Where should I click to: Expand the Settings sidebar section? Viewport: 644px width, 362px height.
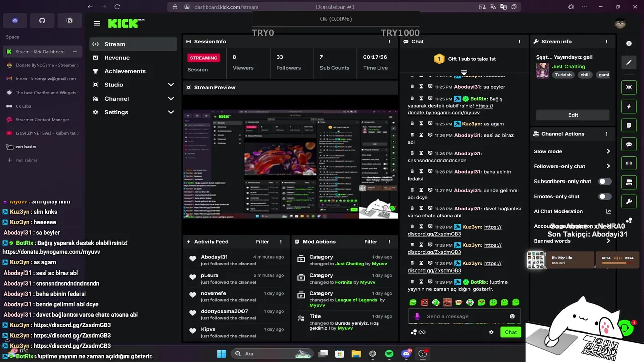tap(171, 112)
